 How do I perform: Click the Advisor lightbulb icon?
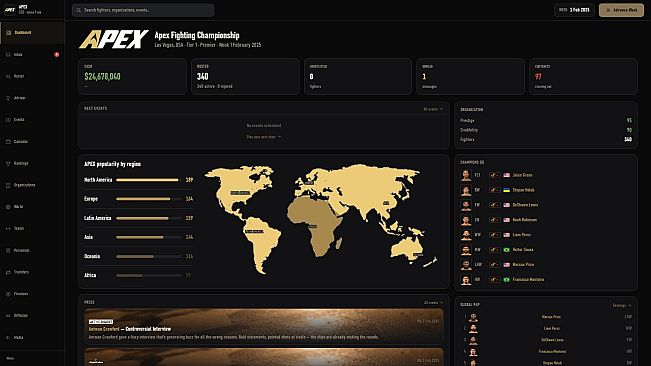[8, 98]
